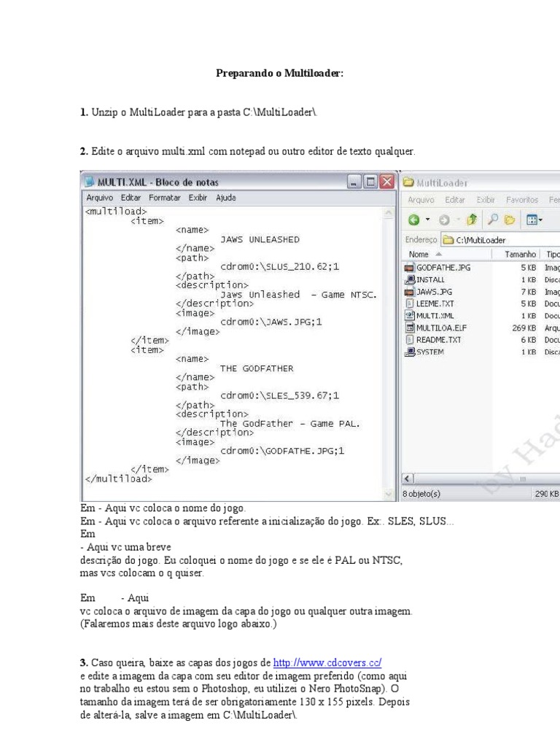Image resolution: width=560 pixels, height=747 pixels.
Task: Click the 8 objeto(s) status bar text
Action: pos(421,494)
